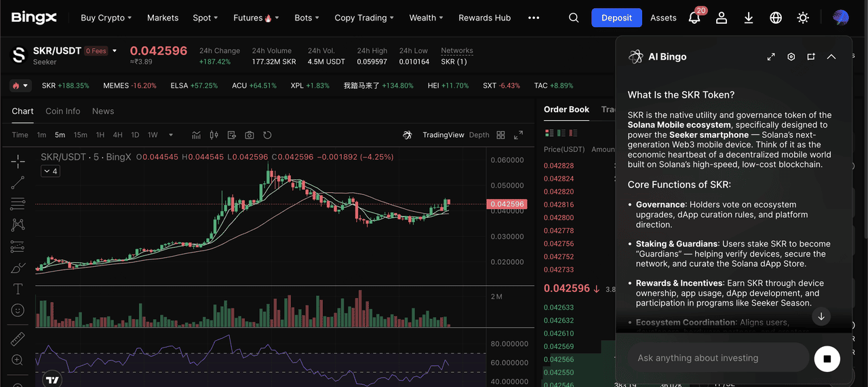Open the News tab
This screenshot has width=868, height=387.
click(x=103, y=111)
